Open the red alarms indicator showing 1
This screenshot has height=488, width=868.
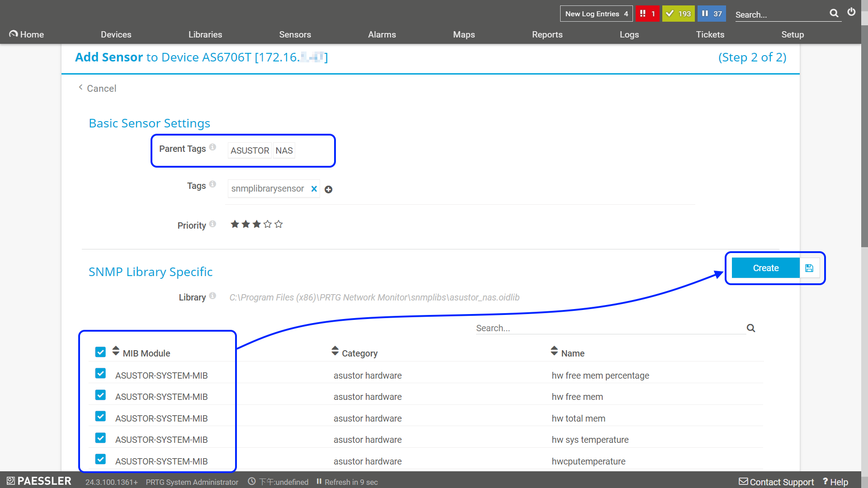point(647,14)
